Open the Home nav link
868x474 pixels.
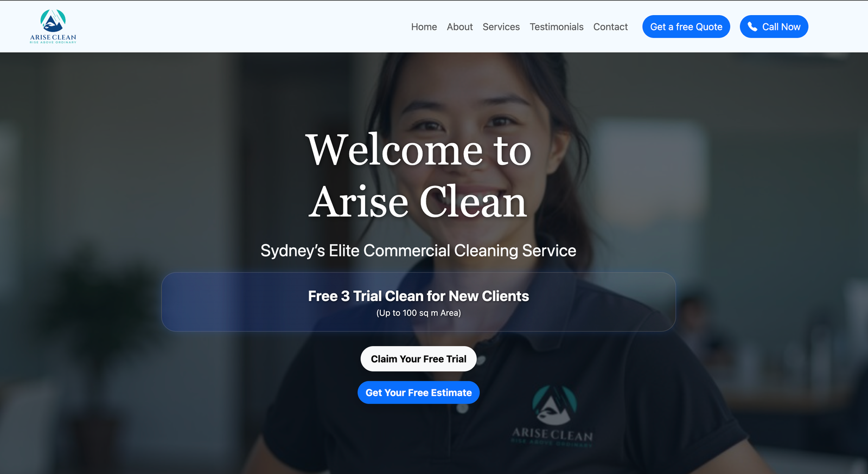(x=424, y=27)
